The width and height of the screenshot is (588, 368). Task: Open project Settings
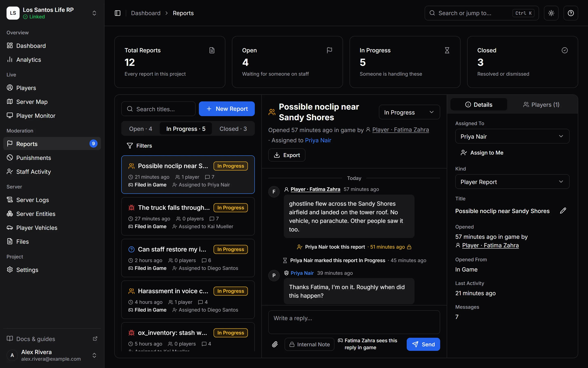pos(52,269)
